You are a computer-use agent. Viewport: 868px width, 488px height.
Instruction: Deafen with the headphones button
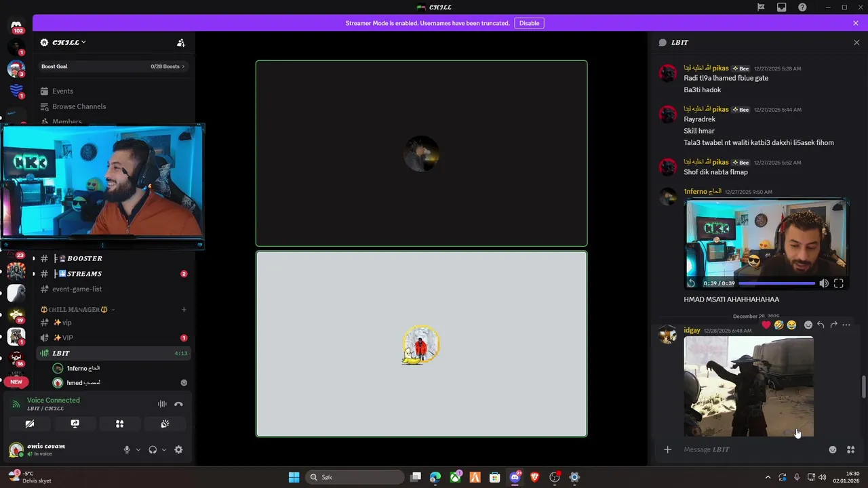click(153, 449)
